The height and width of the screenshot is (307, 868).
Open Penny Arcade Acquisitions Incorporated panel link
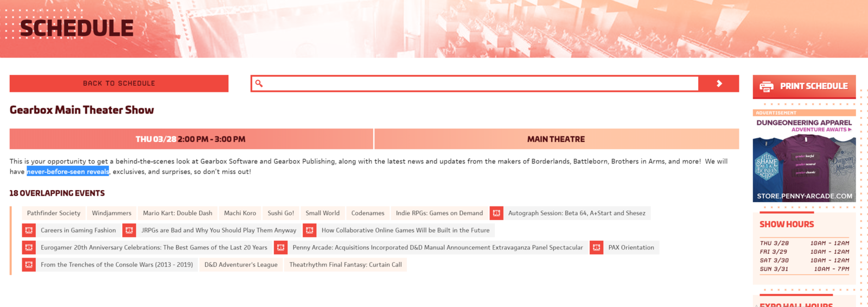(x=438, y=247)
